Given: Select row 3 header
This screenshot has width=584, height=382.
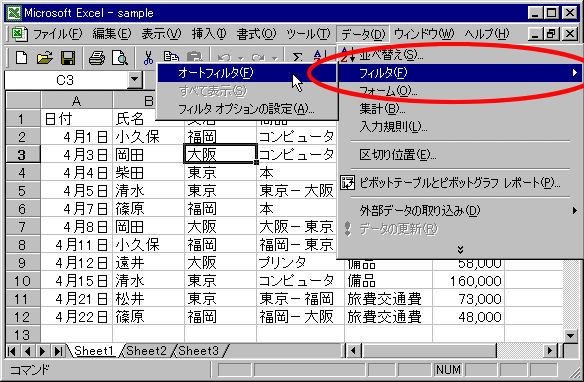Looking at the screenshot, I should 22,155.
